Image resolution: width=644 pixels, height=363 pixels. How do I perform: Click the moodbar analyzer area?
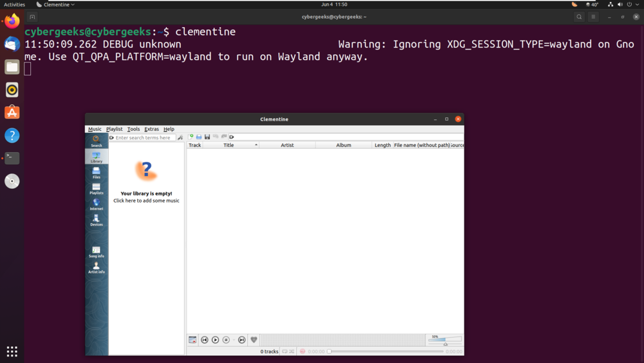tap(343, 340)
